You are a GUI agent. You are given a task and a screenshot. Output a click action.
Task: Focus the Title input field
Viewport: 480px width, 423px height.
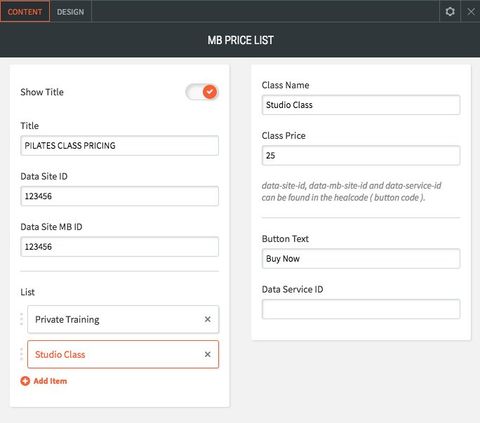click(x=119, y=146)
